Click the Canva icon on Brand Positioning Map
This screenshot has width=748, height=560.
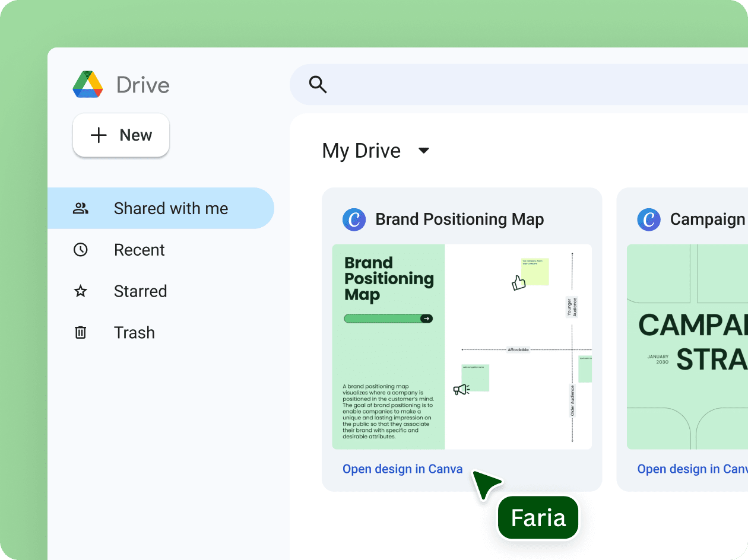354,219
